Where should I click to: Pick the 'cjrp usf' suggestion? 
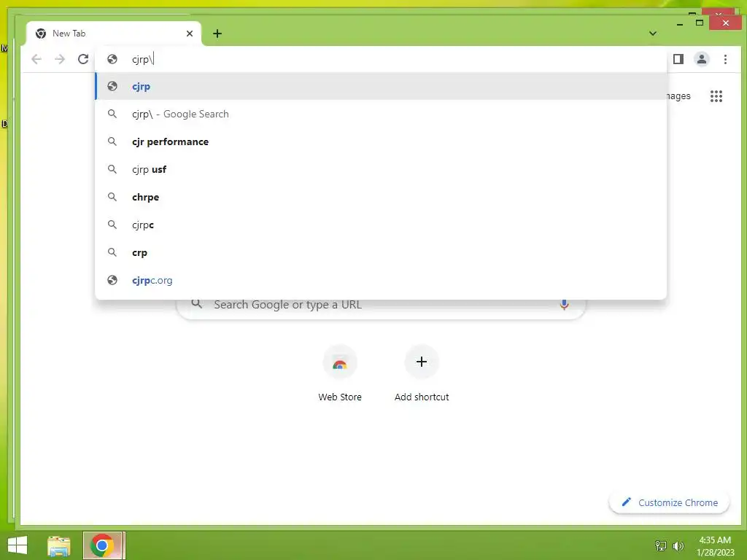(381, 169)
